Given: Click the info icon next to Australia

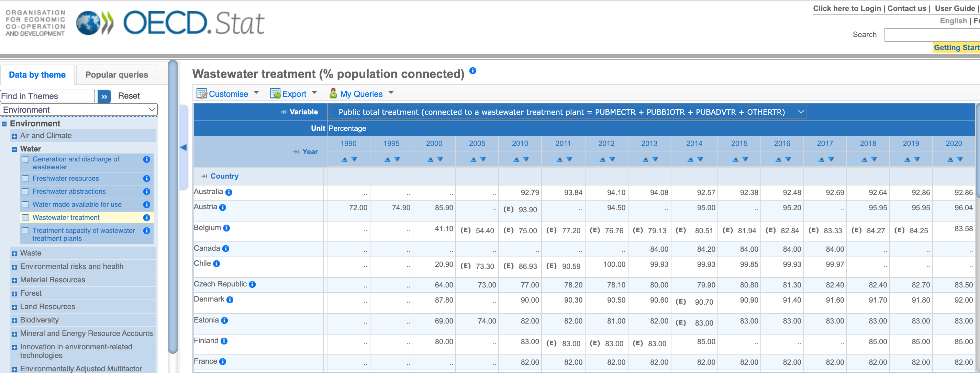Looking at the screenshot, I should pos(228,193).
